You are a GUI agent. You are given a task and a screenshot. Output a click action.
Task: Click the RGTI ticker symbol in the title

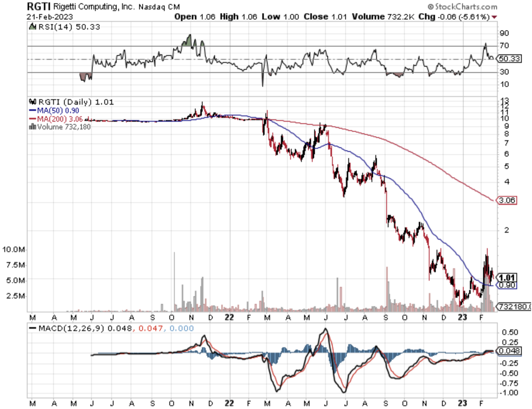pos(39,6)
